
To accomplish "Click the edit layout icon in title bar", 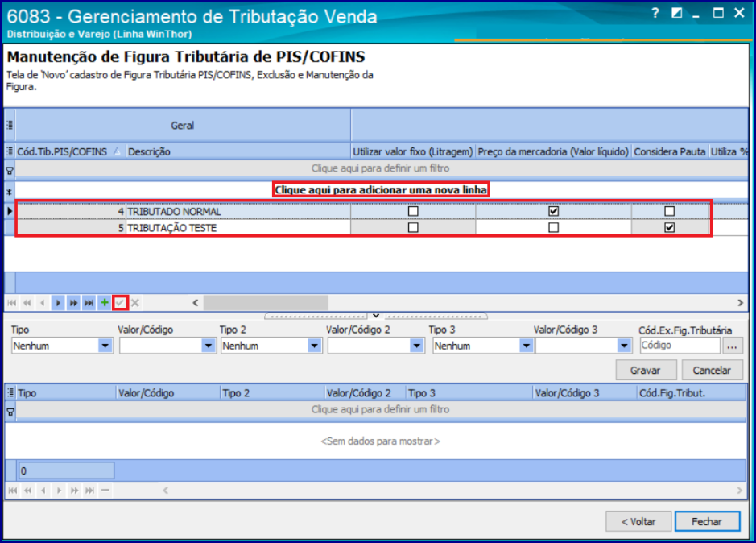I will point(676,13).
